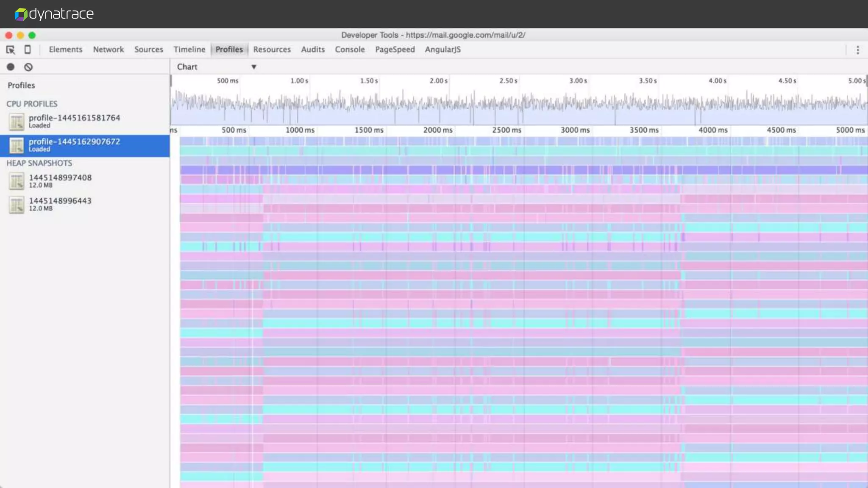Click the clear all profiles icon
The width and height of the screenshot is (868, 488).
click(x=28, y=67)
